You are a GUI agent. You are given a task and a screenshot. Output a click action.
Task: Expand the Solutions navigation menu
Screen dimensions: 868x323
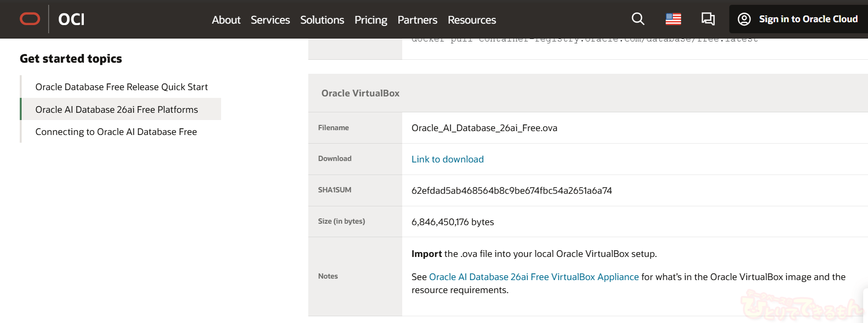coord(322,20)
